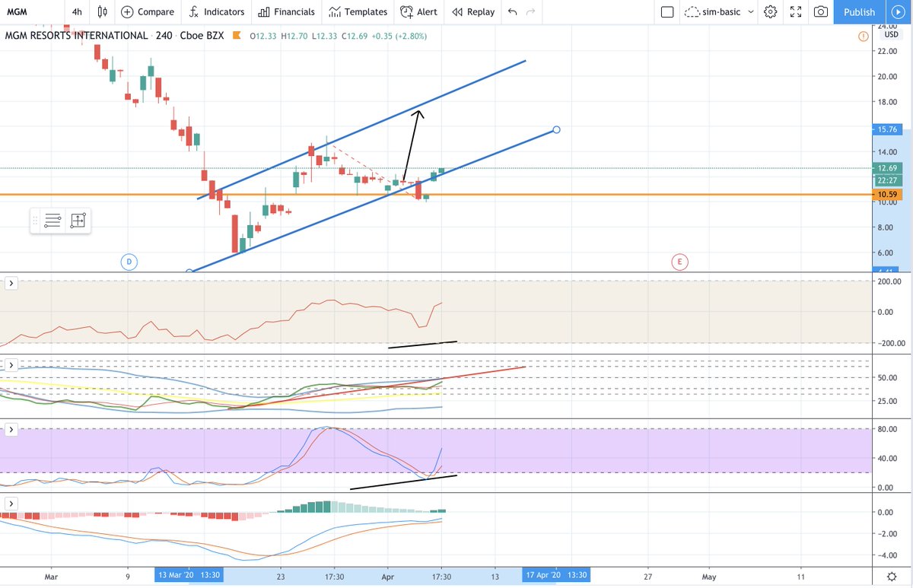The height and width of the screenshot is (588, 913).
Task: Collapse the stochastic pane arrow
Action: (11, 430)
